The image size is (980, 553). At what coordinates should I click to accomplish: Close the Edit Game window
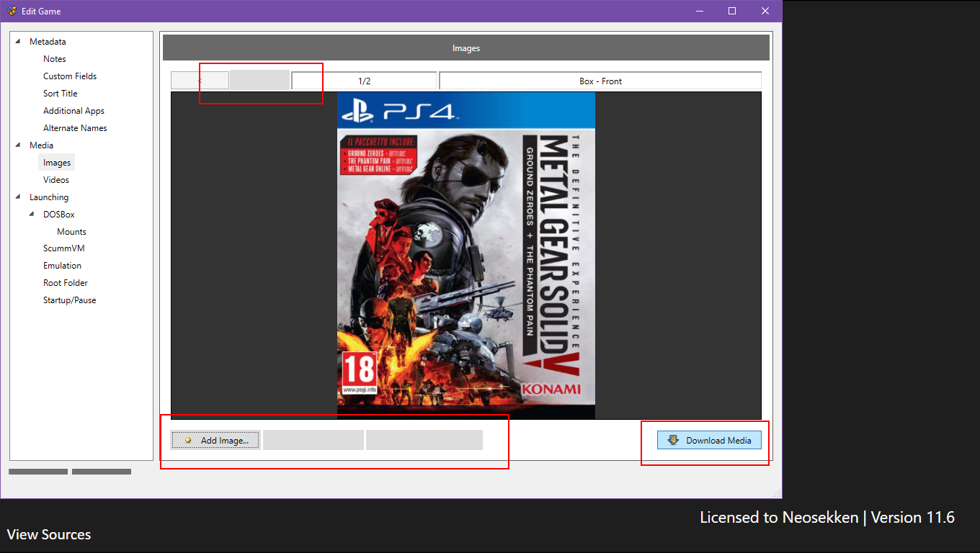(x=765, y=11)
